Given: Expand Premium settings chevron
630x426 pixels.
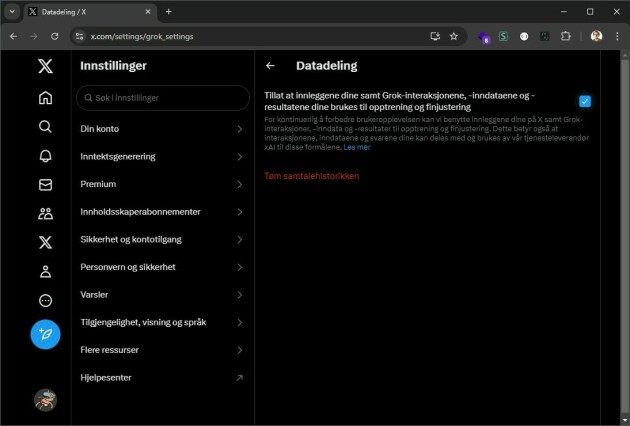Looking at the screenshot, I should coord(239,184).
